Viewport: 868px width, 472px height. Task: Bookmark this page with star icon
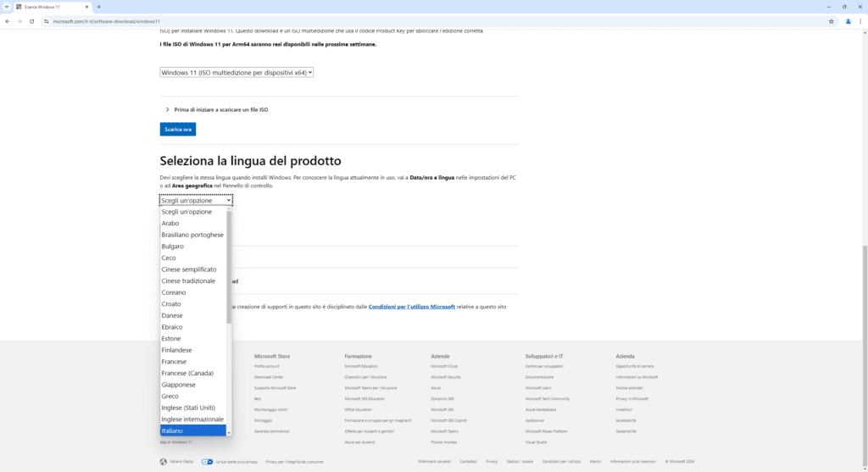click(831, 21)
